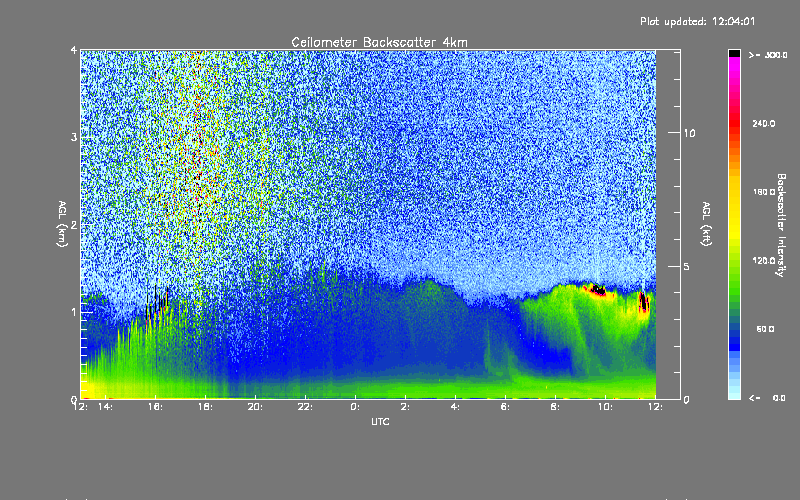The height and width of the screenshot is (500, 800).
Task: Click the 'Plot updated: 12:04:01' timestamp
Action: (x=697, y=21)
